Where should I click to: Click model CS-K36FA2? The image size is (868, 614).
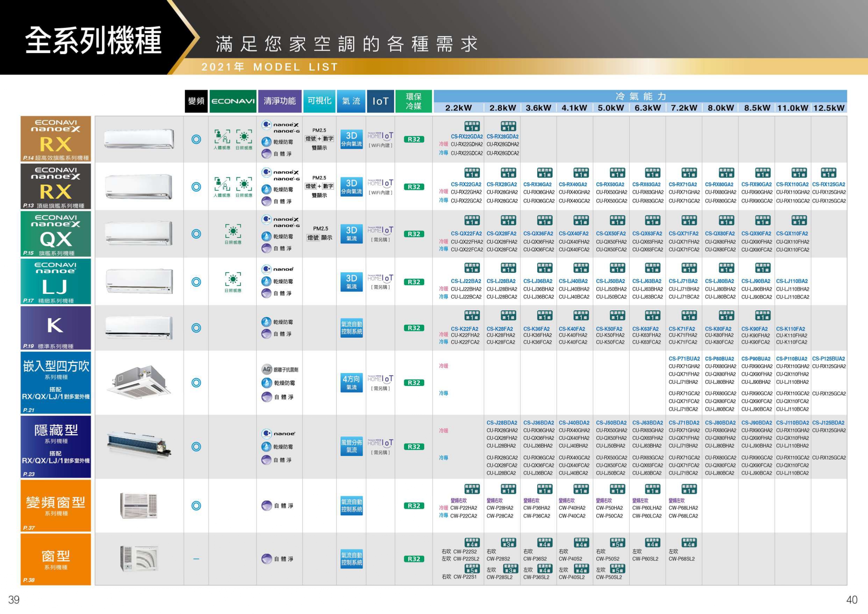point(536,329)
